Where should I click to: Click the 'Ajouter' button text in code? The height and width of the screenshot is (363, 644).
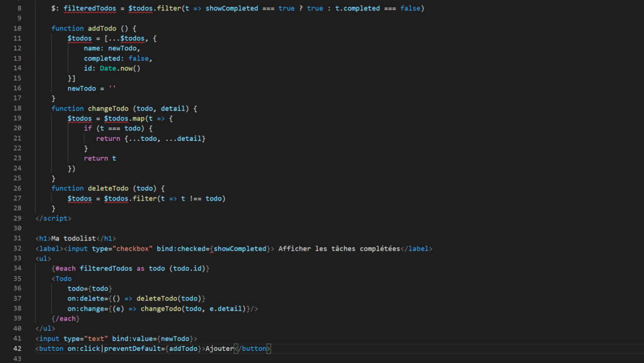tap(219, 348)
